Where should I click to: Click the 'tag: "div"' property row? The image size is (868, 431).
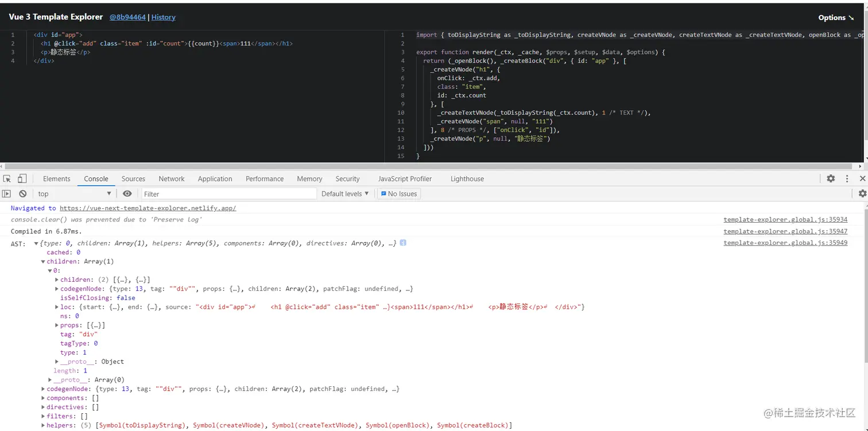point(79,335)
